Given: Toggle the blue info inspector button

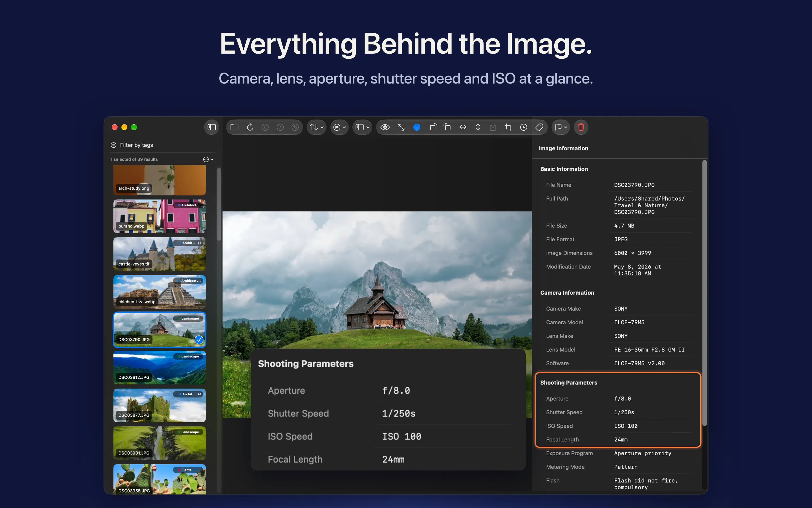Looking at the screenshot, I should (417, 127).
